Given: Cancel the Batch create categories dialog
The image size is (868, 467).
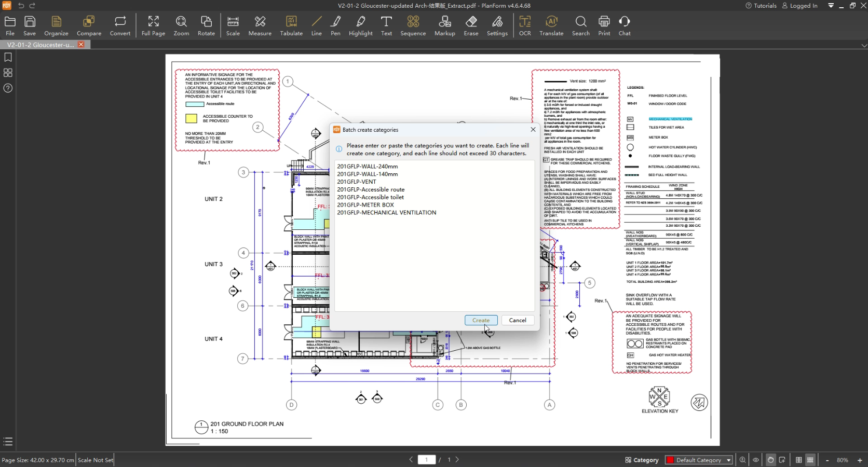Looking at the screenshot, I should [x=518, y=320].
